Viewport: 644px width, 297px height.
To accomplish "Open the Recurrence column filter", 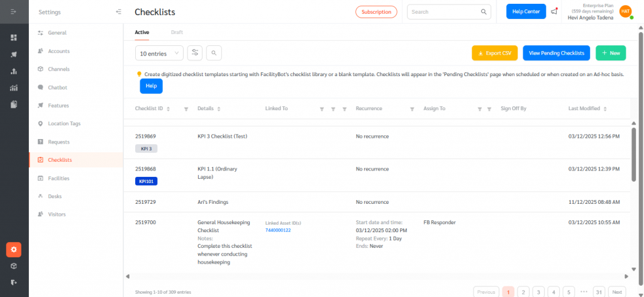I will pyautogui.click(x=411, y=109).
